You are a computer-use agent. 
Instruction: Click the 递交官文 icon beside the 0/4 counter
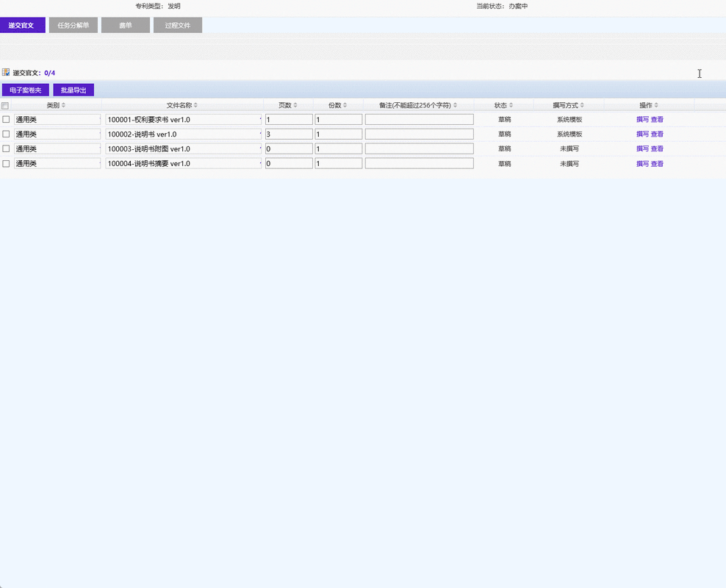click(x=6, y=73)
